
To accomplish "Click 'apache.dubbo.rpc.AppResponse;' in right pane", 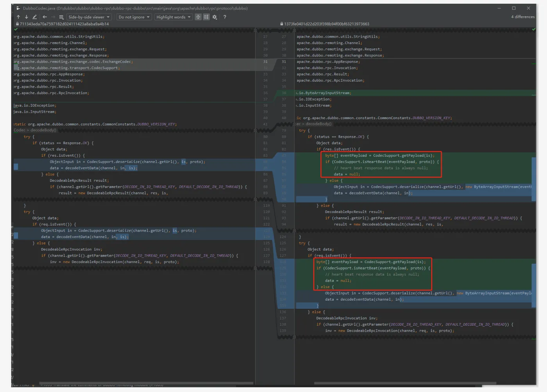I will tap(328, 62).
